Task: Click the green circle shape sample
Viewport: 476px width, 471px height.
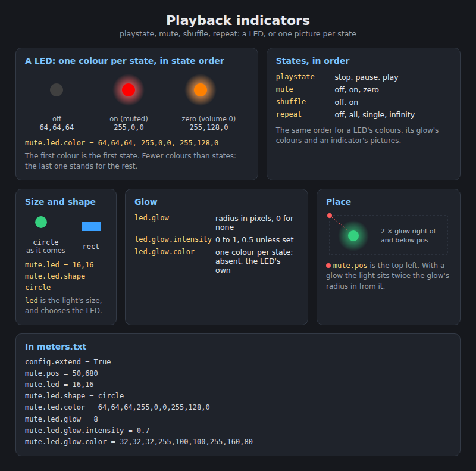Action: pyautogui.click(x=41, y=222)
